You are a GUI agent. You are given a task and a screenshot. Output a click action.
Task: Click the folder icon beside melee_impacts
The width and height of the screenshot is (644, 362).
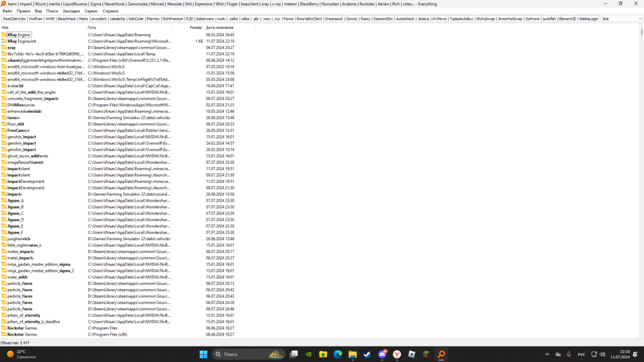pyautogui.click(x=4, y=251)
